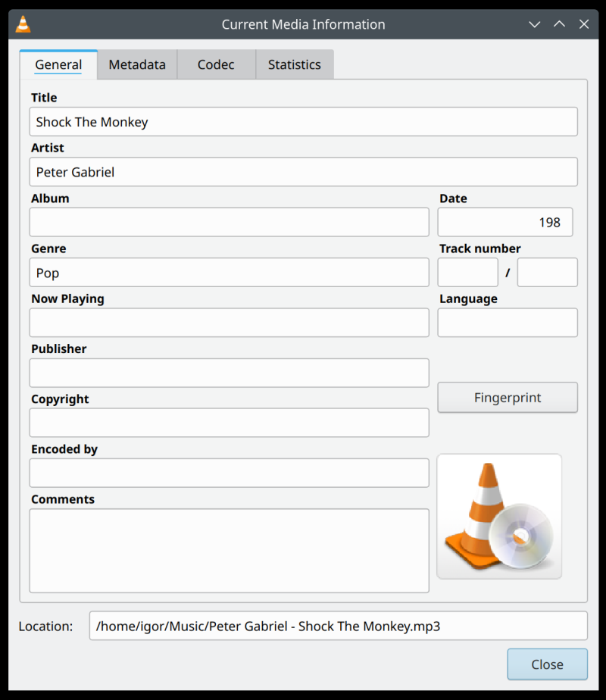Click the Now Playing label
Viewport: 606px width, 700px height.
68,298
